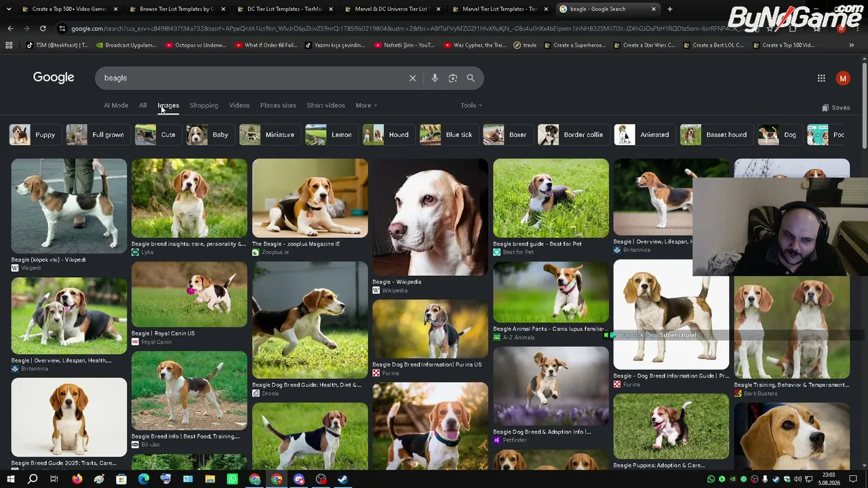Viewport: 868px width, 488px height.
Task: Open the Places sites tab
Action: pyautogui.click(x=278, y=106)
